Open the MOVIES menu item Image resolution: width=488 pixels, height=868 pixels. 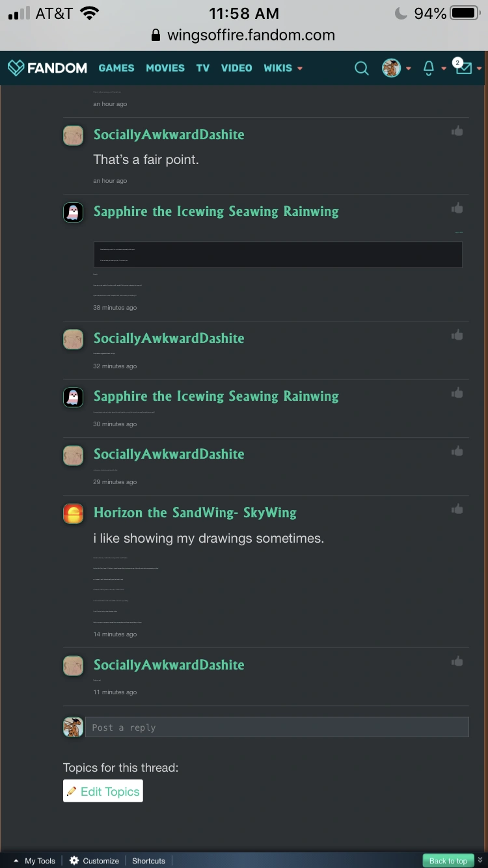coord(165,68)
